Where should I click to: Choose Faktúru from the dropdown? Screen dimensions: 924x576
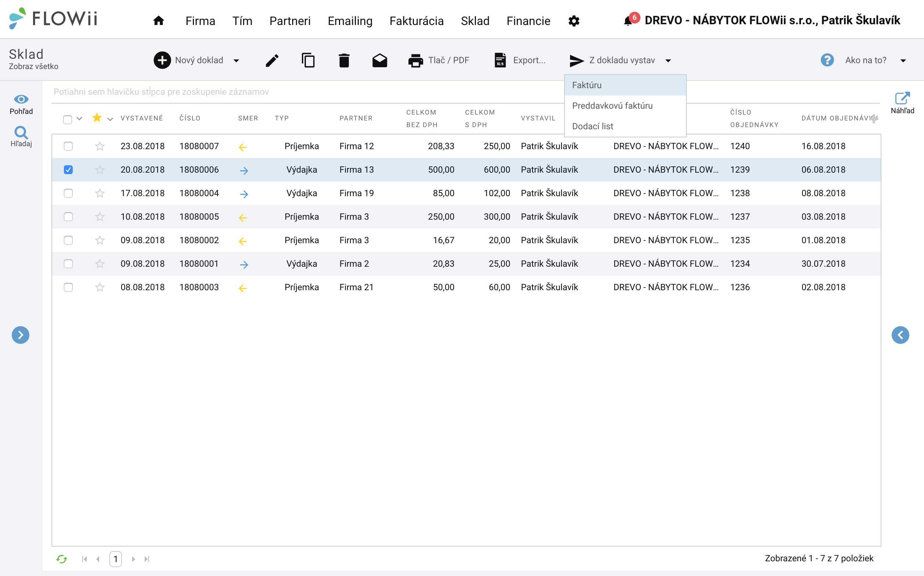[625, 85]
